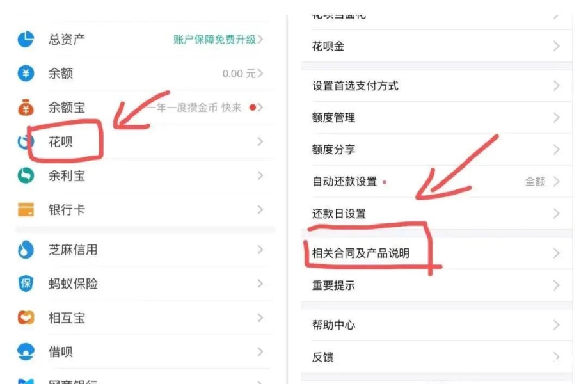This screenshot has width=588, height=384.
Task: Open the 帮助中心 page
Action: point(333,325)
